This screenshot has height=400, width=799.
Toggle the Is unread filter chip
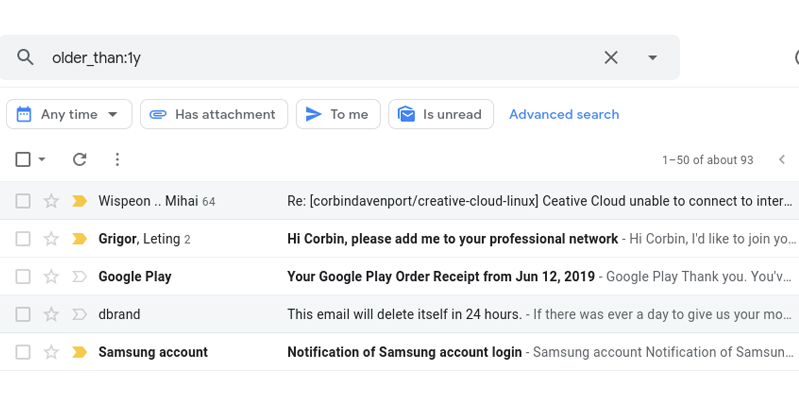[x=441, y=114]
